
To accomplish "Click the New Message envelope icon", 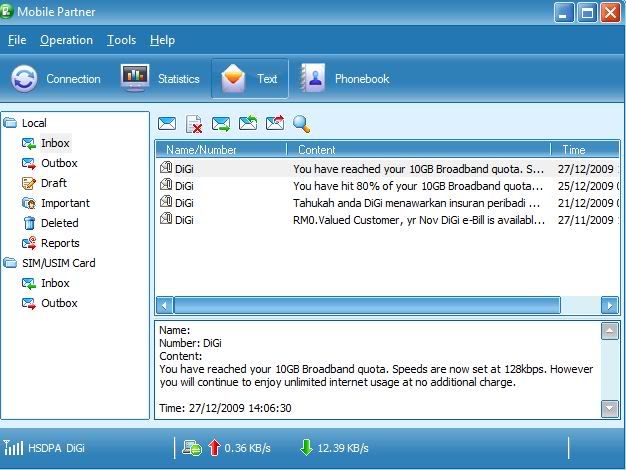I will (x=167, y=124).
